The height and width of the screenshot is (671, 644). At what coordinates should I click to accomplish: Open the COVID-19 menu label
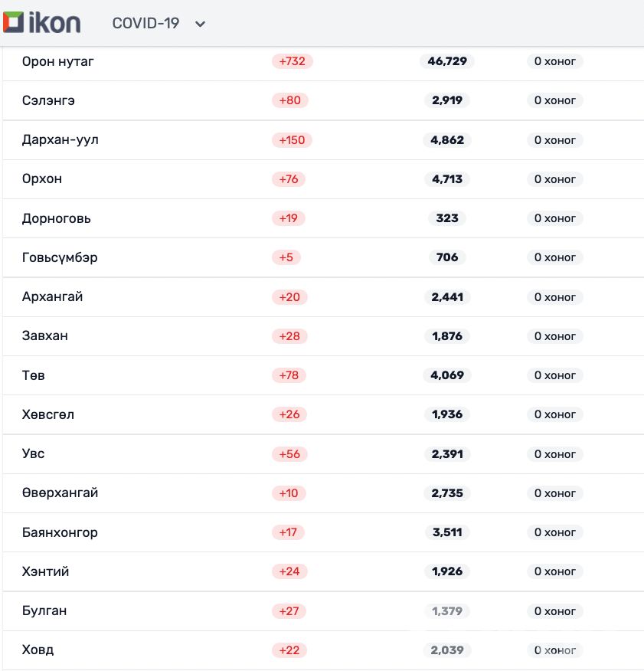145,23
